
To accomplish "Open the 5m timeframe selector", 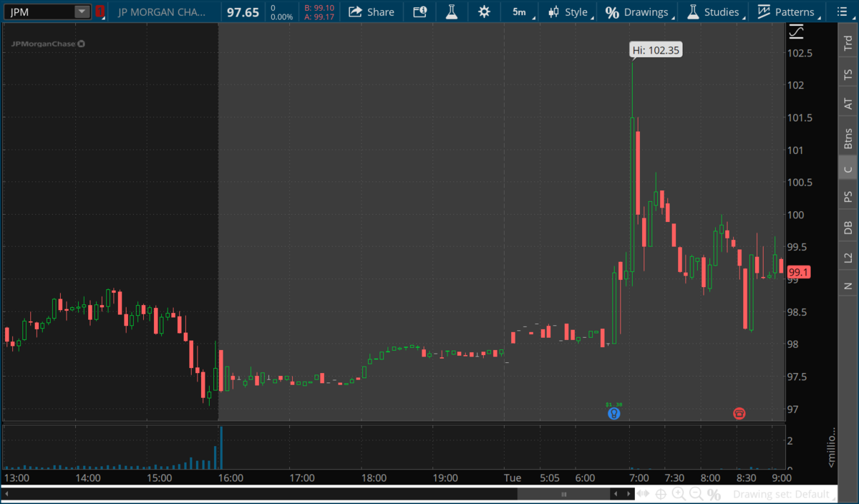I will tap(519, 12).
